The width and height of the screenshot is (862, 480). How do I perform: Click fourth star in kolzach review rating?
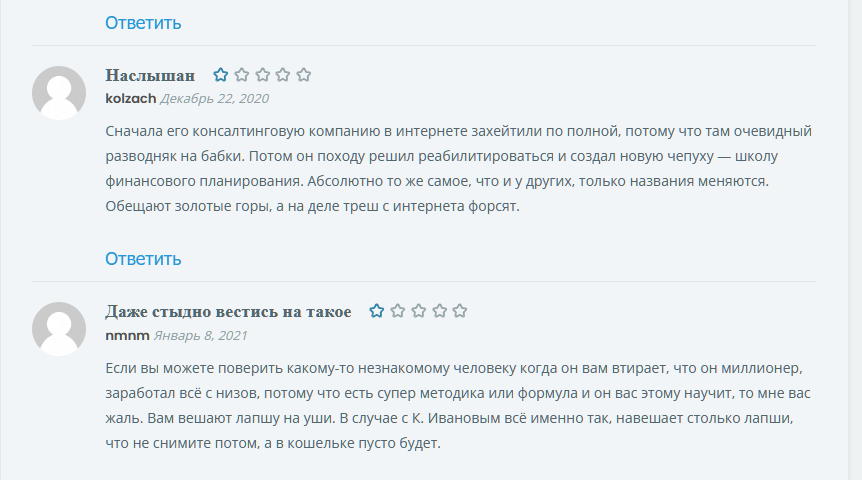click(283, 75)
